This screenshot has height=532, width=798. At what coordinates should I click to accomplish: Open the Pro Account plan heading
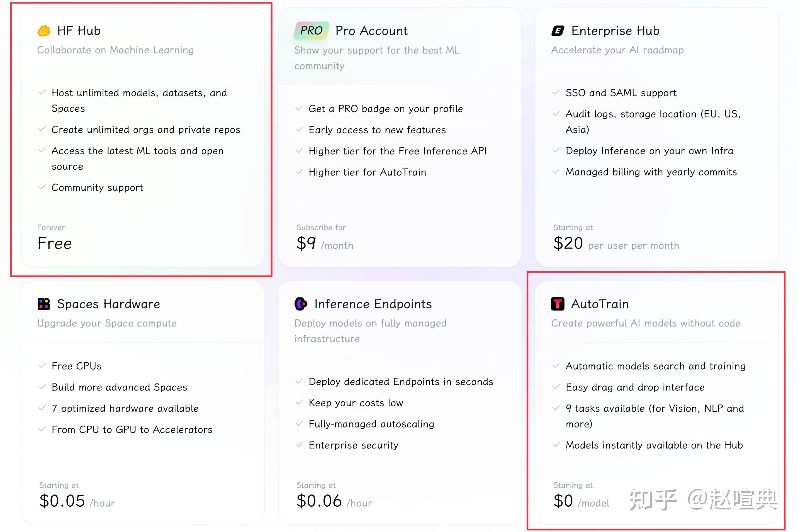(x=371, y=31)
